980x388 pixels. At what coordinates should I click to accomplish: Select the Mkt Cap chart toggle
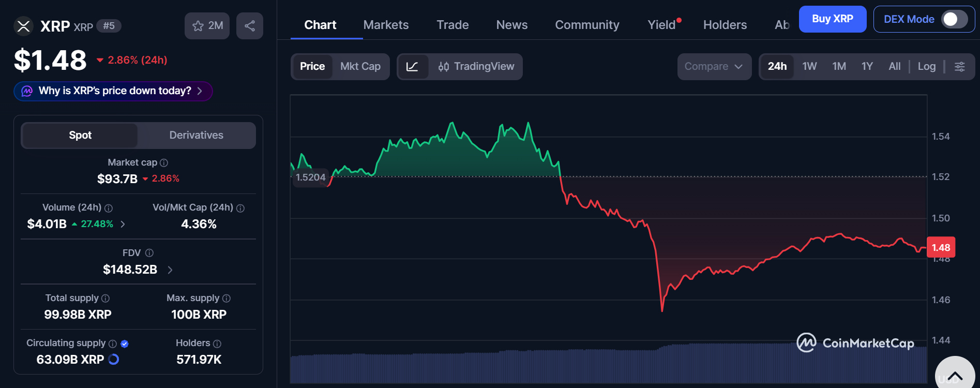[360, 67]
